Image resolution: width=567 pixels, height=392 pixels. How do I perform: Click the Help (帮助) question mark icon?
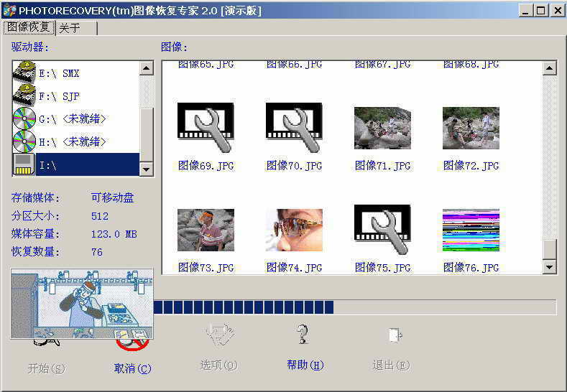click(303, 335)
